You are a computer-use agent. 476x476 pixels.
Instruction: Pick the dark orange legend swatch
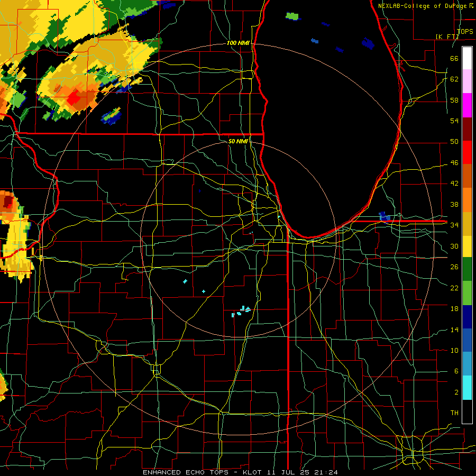[467, 176]
